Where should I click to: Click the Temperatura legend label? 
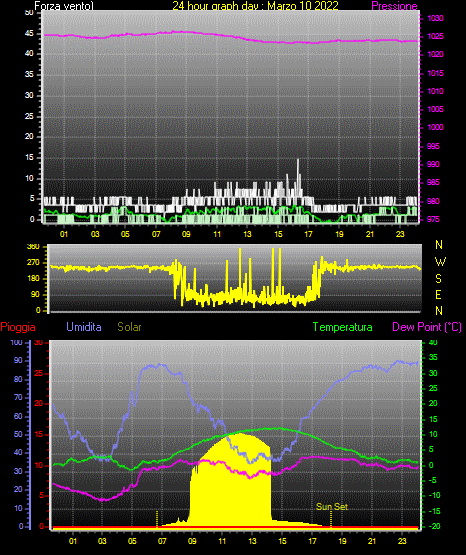click(342, 327)
